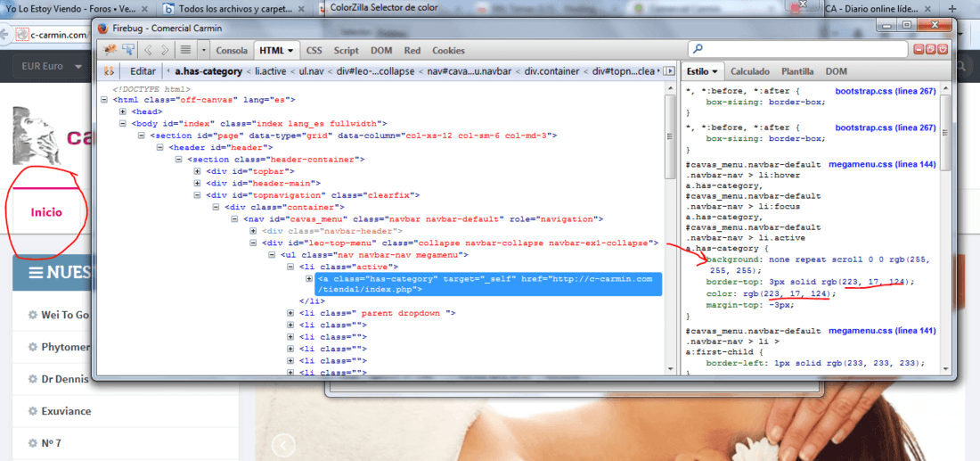Switch to the Plantilla side tab
The image size is (980, 461).
797,71
